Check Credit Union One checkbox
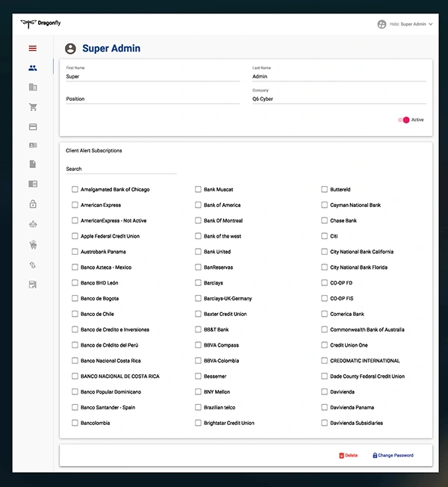The image size is (448, 487). [324, 345]
